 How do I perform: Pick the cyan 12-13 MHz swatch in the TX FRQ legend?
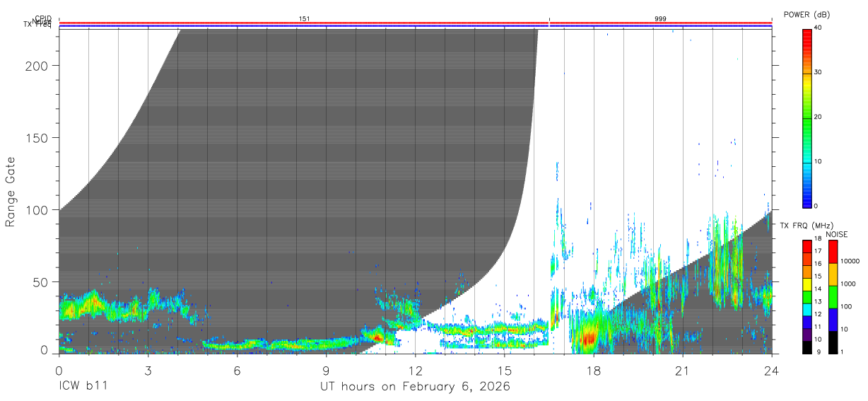pos(807,308)
